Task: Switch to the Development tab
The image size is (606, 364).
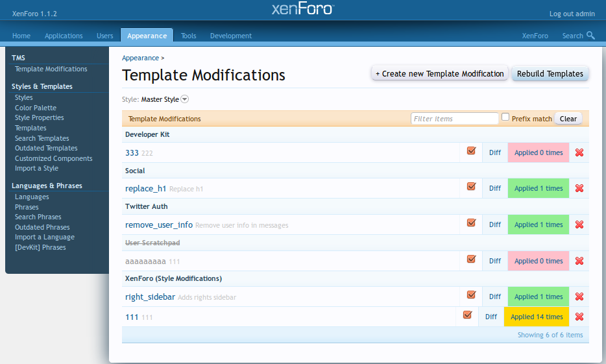Action: [230, 36]
